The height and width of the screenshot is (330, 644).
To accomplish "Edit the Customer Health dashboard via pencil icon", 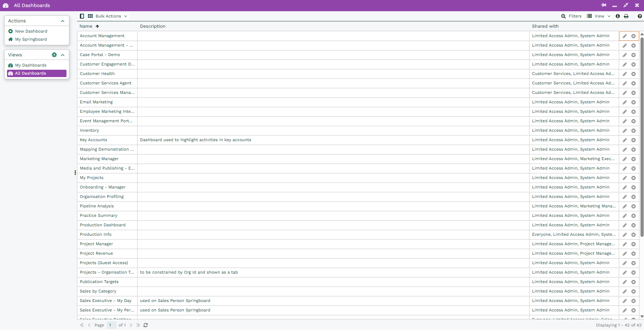I will [x=624, y=74].
